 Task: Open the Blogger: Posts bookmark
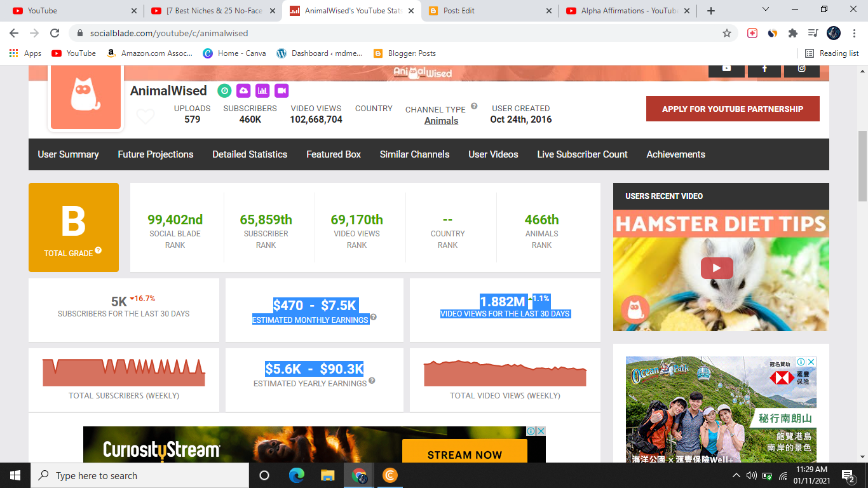[x=405, y=53]
